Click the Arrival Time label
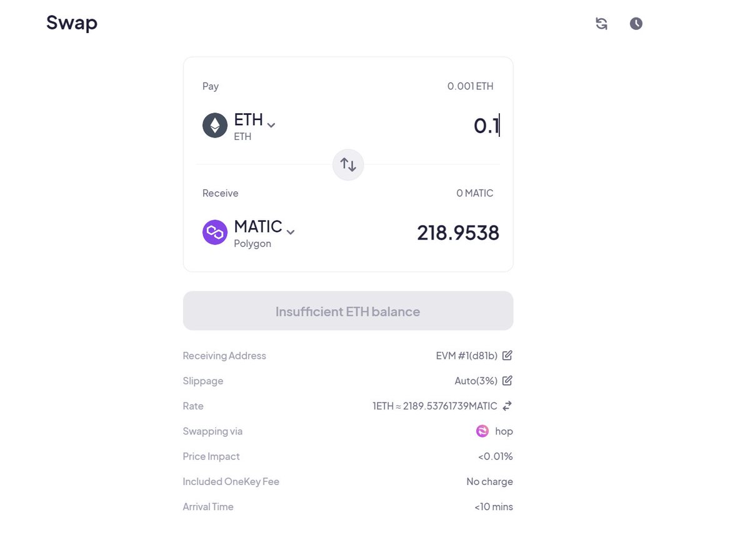750x560 pixels. coord(208,507)
